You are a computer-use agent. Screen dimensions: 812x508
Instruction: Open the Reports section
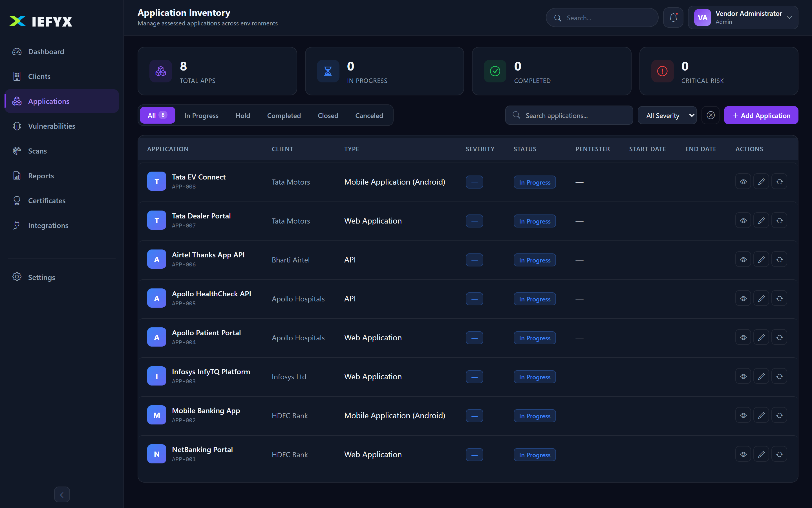62,176
